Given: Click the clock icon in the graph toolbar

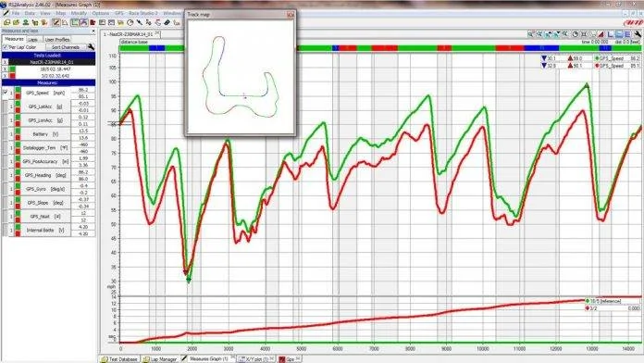Looking at the screenshot, I should (x=575, y=34).
